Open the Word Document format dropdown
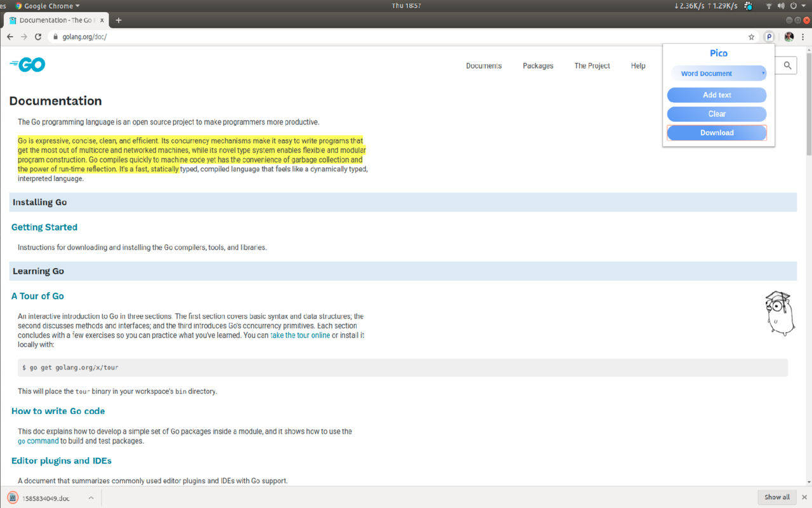The image size is (812, 508). pos(719,74)
